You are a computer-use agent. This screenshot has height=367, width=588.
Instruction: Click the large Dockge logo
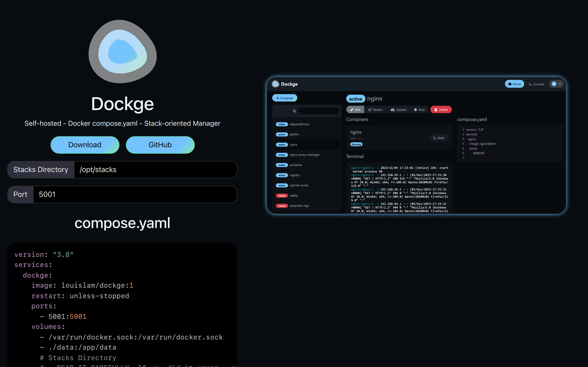point(122,51)
